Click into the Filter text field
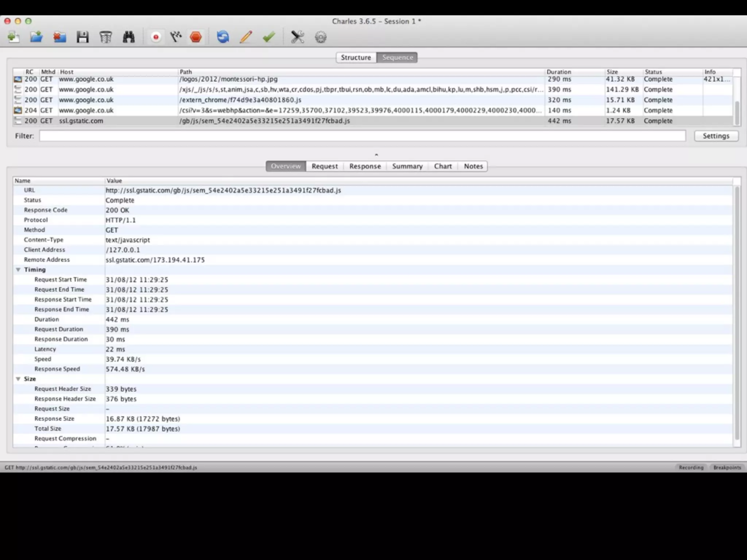The width and height of the screenshot is (747, 560). point(362,136)
